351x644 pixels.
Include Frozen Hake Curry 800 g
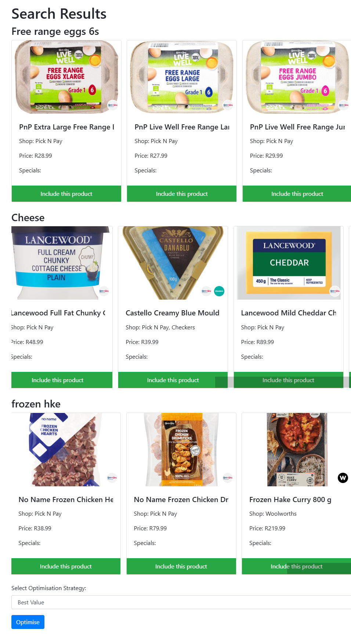click(x=296, y=566)
